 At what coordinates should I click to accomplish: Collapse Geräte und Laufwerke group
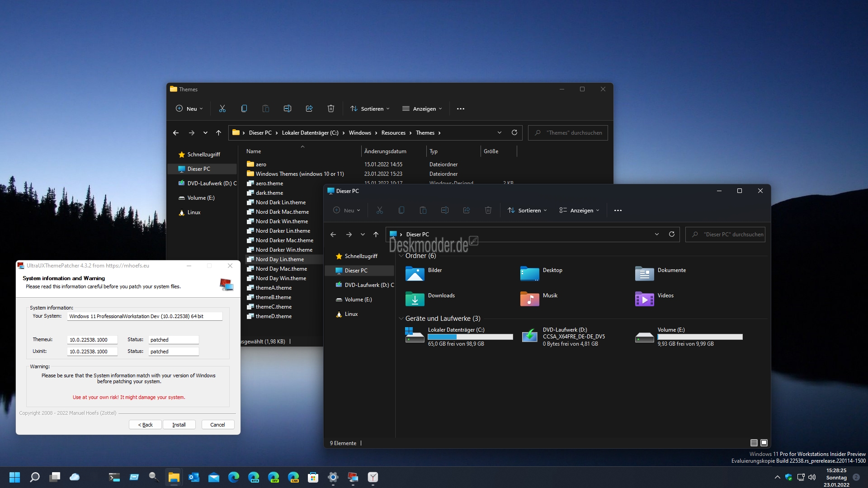[401, 319]
